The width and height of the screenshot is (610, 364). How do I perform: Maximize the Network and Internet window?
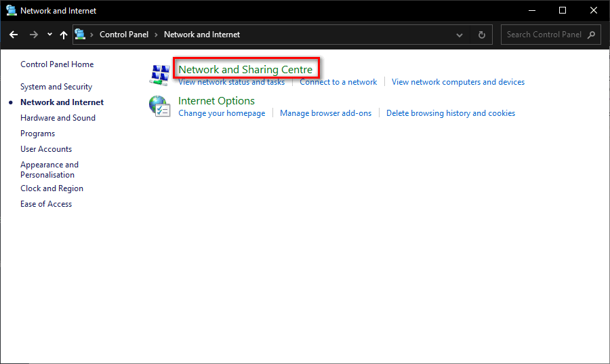pos(563,10)
